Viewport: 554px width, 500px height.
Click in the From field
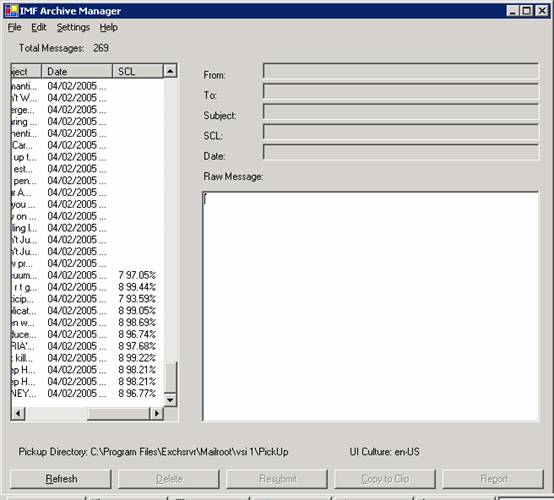point(401,71)
